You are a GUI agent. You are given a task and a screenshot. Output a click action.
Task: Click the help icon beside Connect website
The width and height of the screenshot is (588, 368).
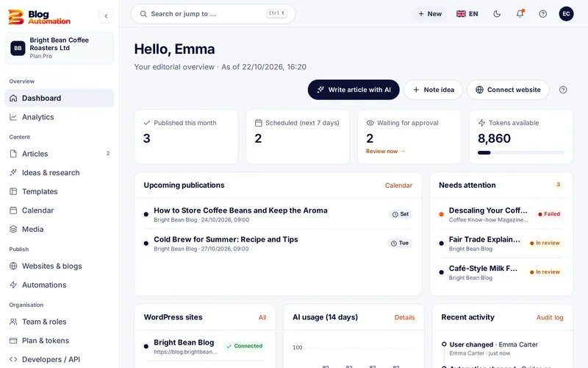(563, 90)
